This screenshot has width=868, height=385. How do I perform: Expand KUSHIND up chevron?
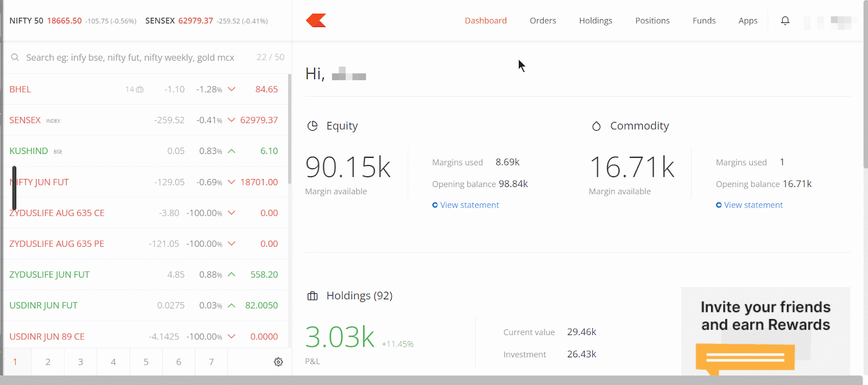(232, 151)
